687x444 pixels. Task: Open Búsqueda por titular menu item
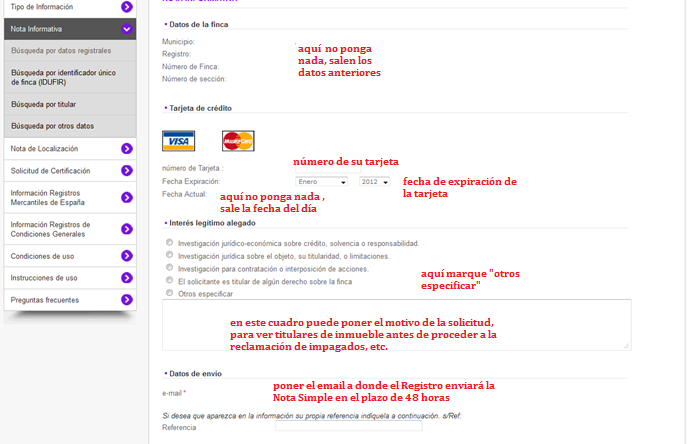tap(43, 104)
